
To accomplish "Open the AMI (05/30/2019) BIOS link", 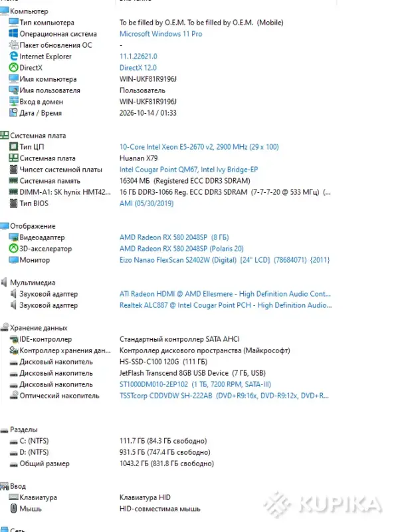I will coord(146,203).
